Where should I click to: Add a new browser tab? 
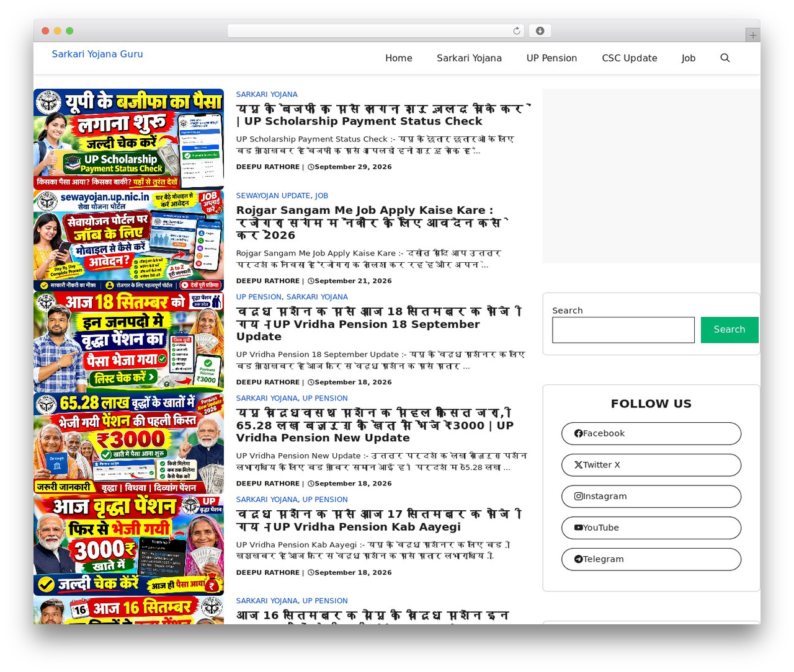[x=752, y=35]
